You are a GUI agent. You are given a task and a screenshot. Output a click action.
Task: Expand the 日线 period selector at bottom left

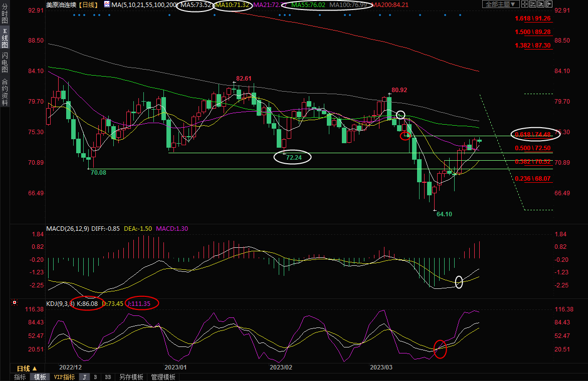pos(27,368)
